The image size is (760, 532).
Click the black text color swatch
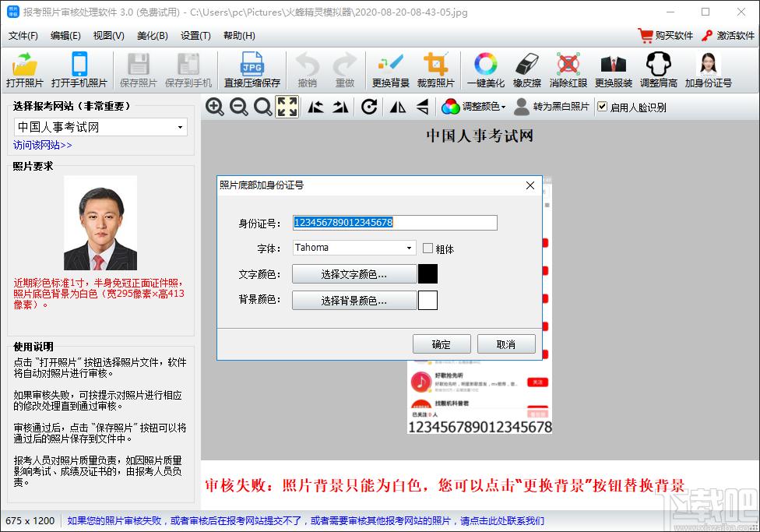(x=427, y=274)
